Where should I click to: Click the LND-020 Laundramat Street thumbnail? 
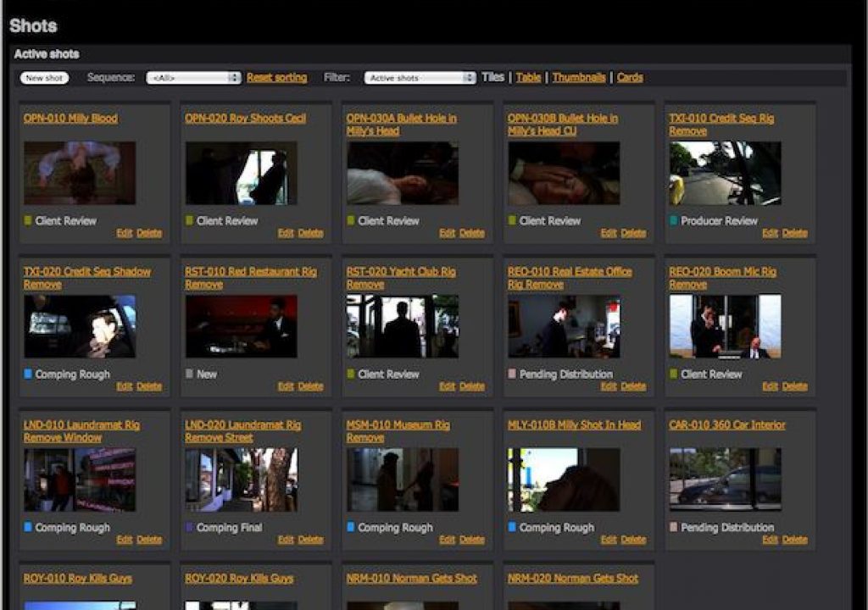click(x=242, y=480)
